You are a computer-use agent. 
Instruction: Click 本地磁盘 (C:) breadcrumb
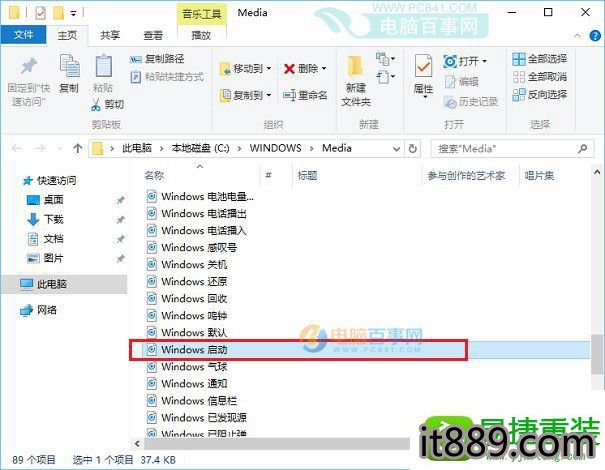200,149
